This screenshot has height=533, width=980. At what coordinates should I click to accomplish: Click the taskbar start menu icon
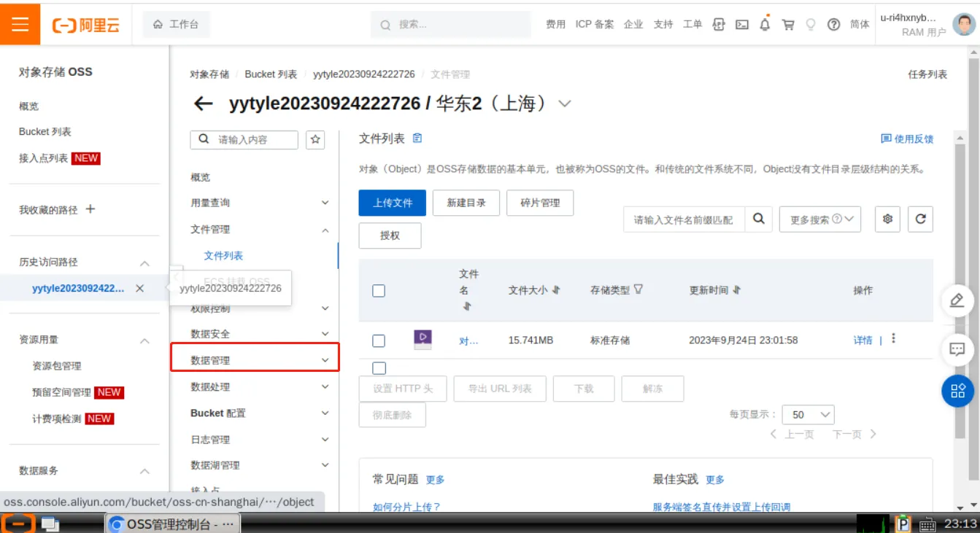click(18, 524)
